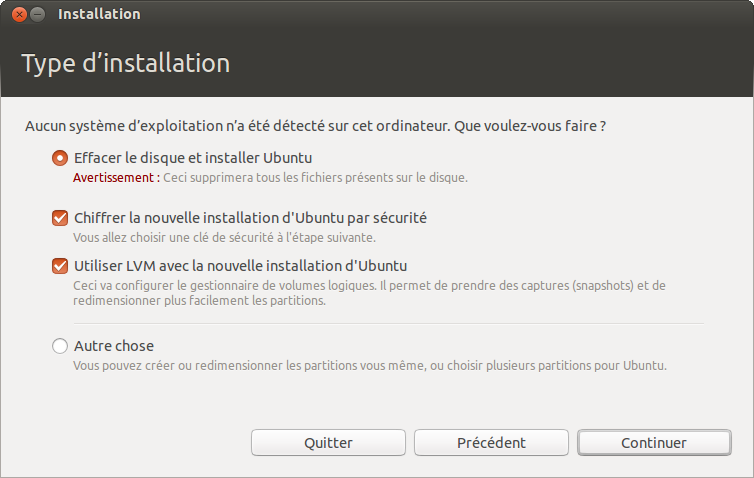Click the 'créer ou redimensionner les partitions' description
The height and width of the screenshot is (478, 754).
point(370,365)
